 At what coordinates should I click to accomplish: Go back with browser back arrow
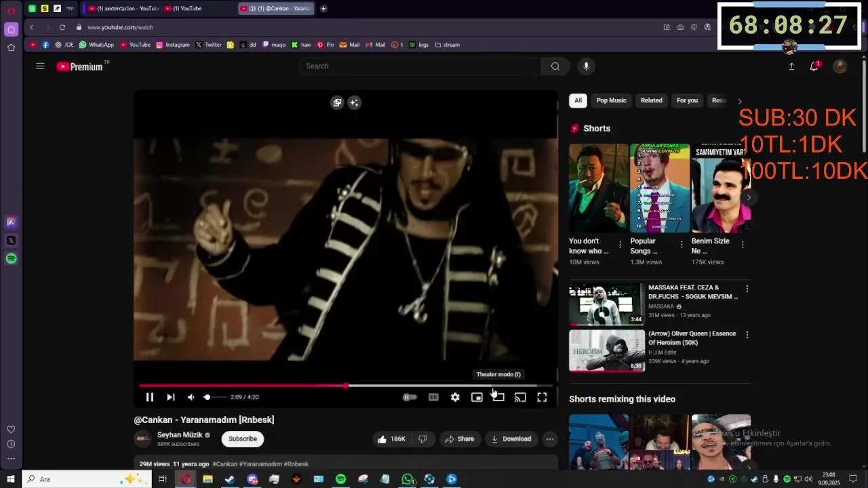(x=31, y=27)
